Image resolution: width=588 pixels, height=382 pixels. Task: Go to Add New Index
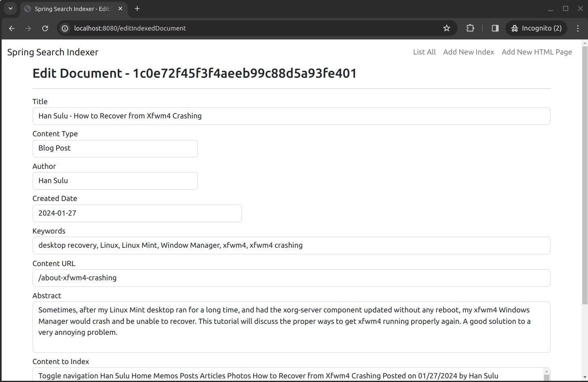click(468, 52)
